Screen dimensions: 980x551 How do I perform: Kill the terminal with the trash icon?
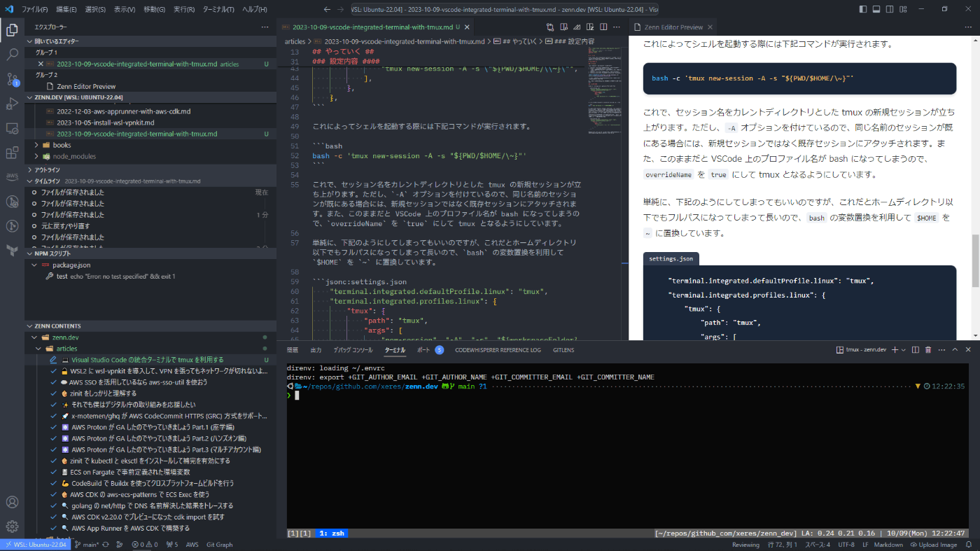[928, 349]
